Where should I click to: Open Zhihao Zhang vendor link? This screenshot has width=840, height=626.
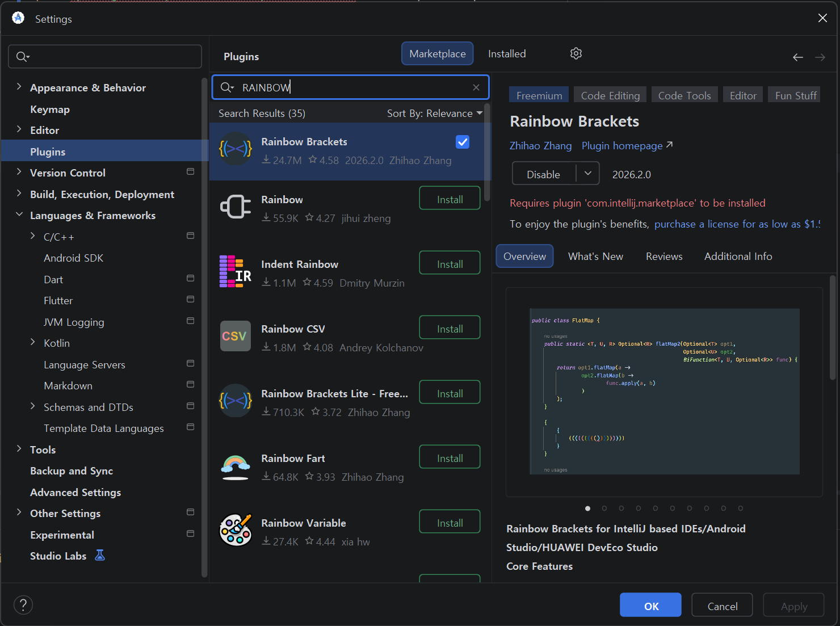[x=540, y=146]
